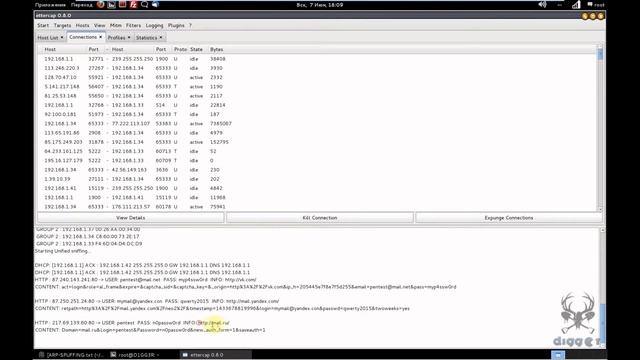Image resolution: width=640 pixels, height=360 pixels.
Task: Click the http://mail.ru/ text in log
Action: coord(213,323)
